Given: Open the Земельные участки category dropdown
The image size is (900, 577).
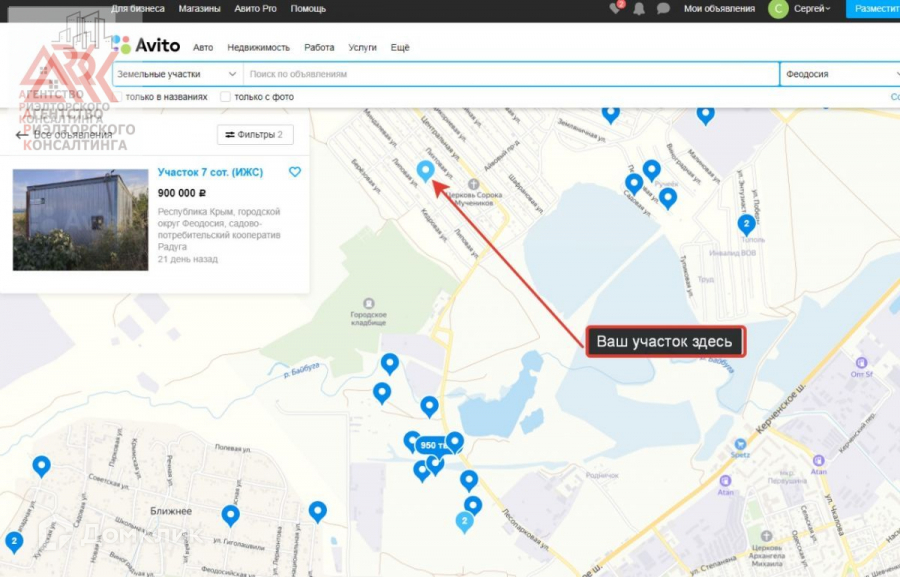Looking at the screenshot, I should 177,74.
